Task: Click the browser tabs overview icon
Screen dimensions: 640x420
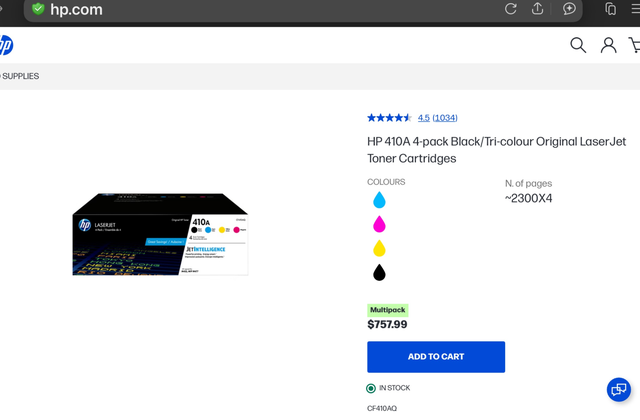Action: click(610, 9)
